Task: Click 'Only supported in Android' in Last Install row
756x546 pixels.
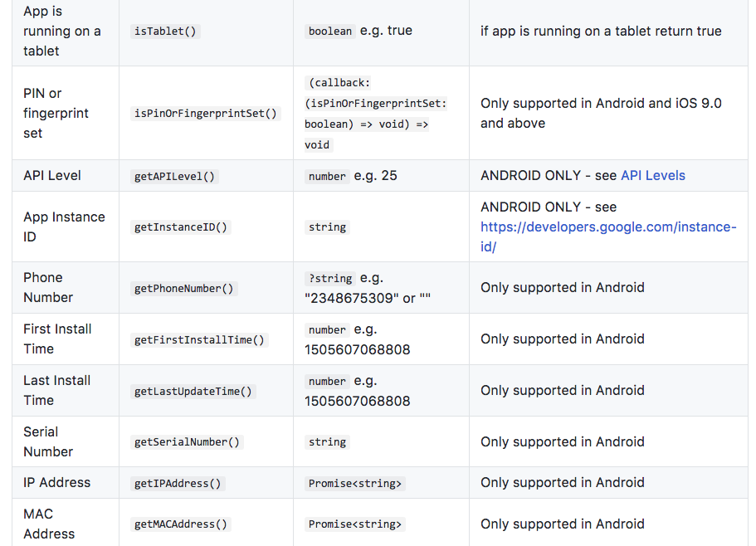Action: click(562, 390)
